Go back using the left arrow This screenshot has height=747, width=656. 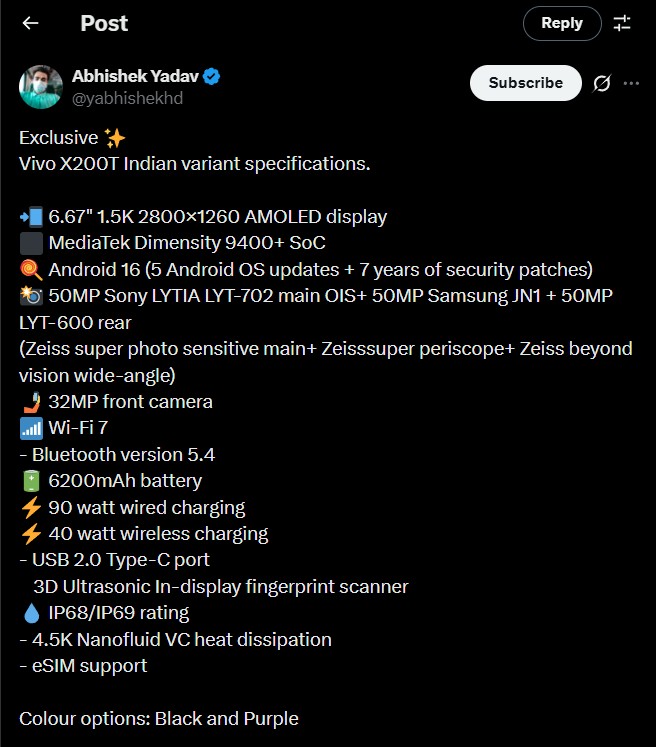(31, 23)
